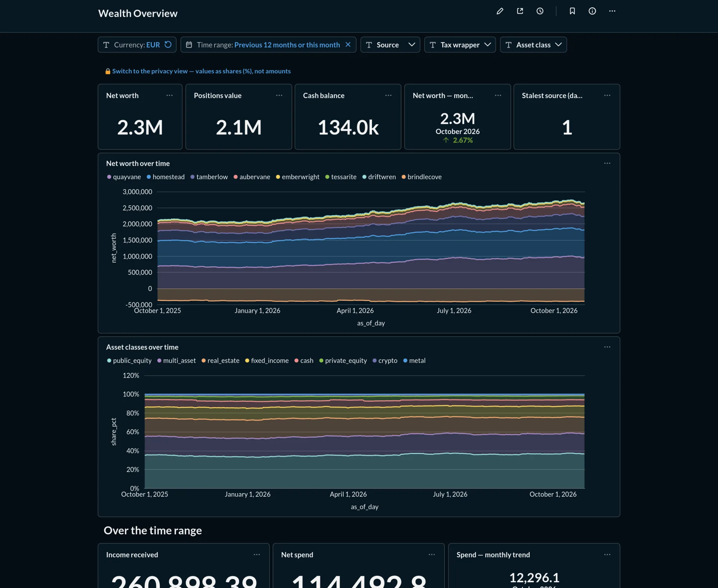This screenshot has height=588, width=718.
Task: Toggle aubervane series in legend
Action: 252,177
